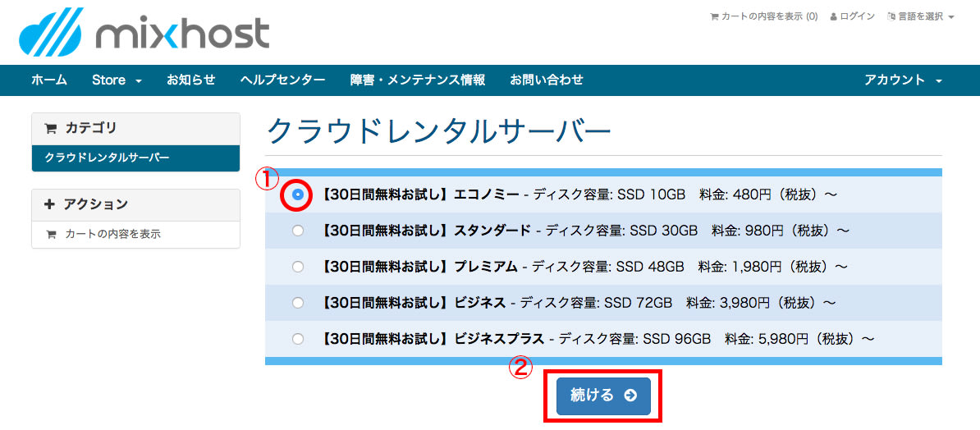Select the スタンダード plan radio button

coord(298,231)
